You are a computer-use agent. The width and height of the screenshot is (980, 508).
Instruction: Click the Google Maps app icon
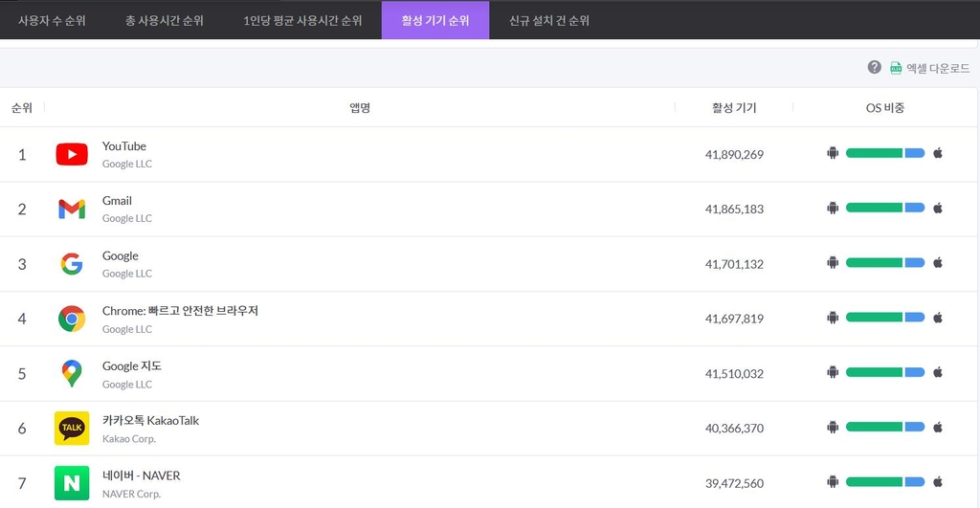click(x=72, y=374)
